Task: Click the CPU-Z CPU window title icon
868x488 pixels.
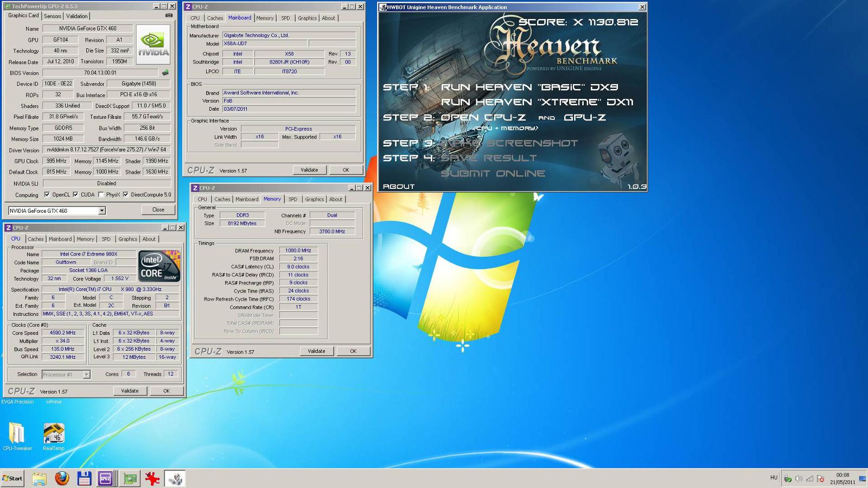Action: pyautogui.click(x=8, y=227)
